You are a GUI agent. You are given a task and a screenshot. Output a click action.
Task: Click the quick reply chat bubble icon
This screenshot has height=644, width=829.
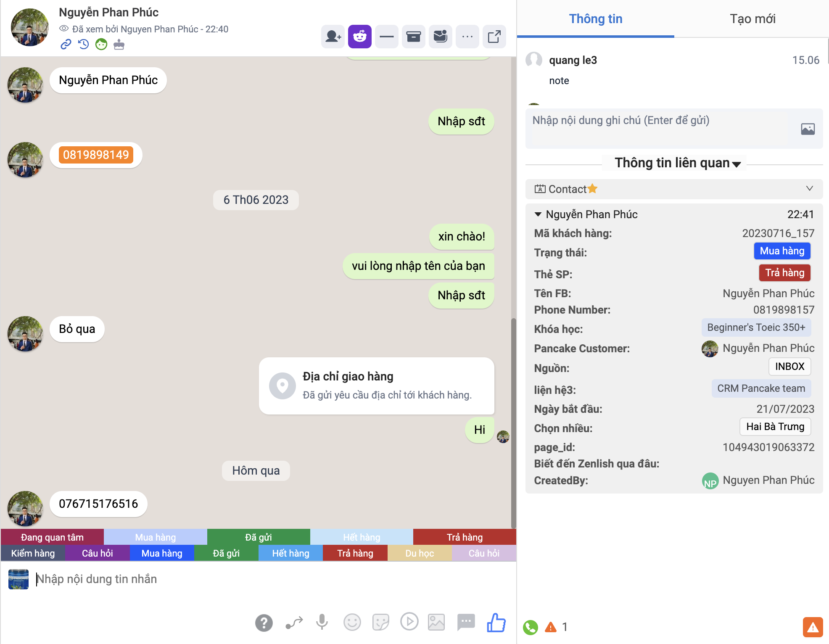click(x=466, y=622)
